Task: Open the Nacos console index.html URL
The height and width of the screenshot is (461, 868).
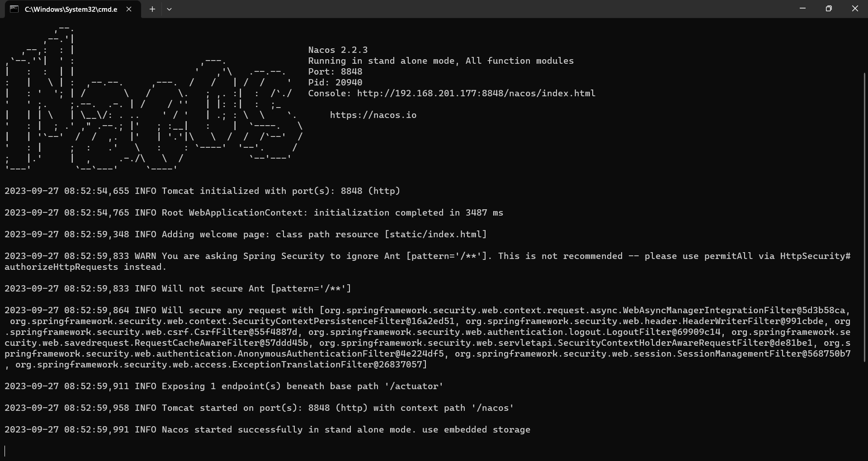Action: [x=476, y=94]
